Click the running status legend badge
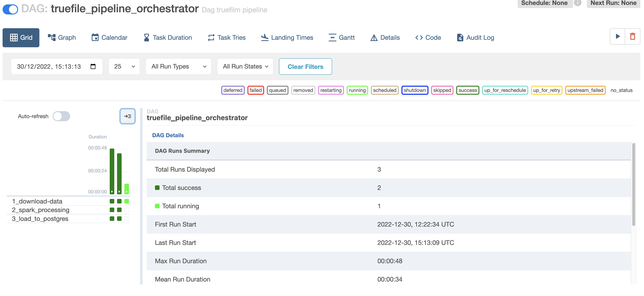 tap(357, 90)
